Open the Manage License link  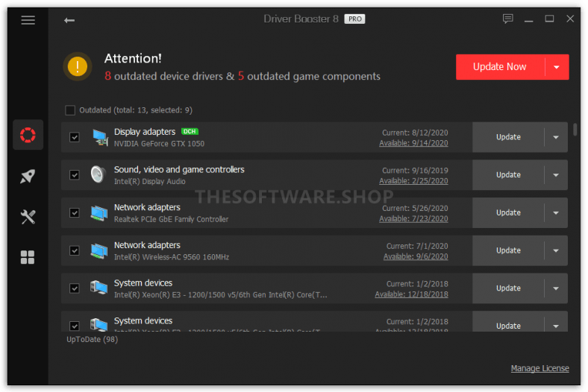[539, 368]
